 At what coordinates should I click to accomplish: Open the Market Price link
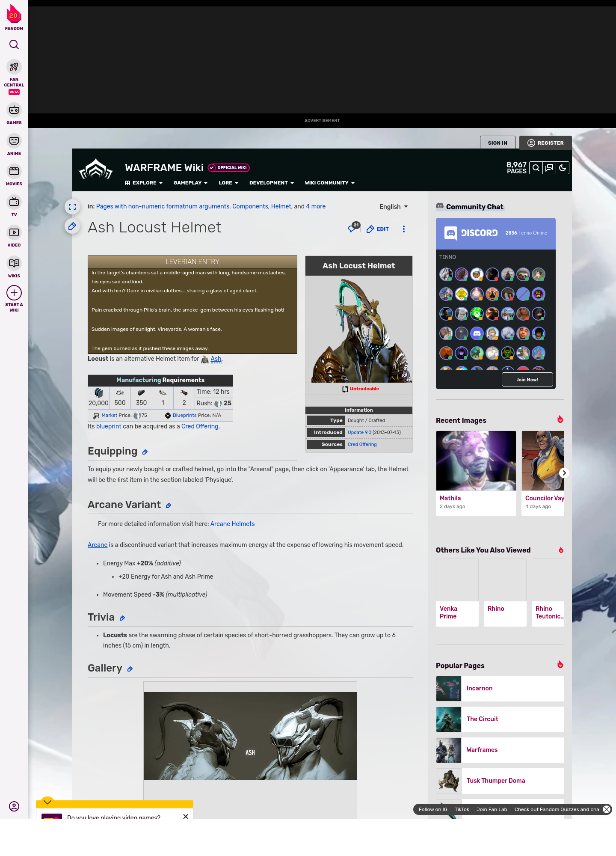click(x=109, y=415)
